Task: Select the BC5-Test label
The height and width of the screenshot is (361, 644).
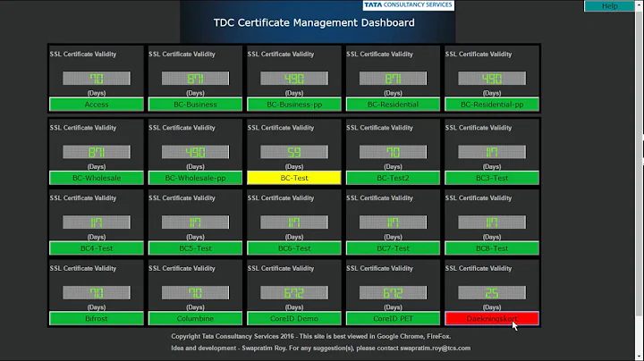Action: pos(195,248)
